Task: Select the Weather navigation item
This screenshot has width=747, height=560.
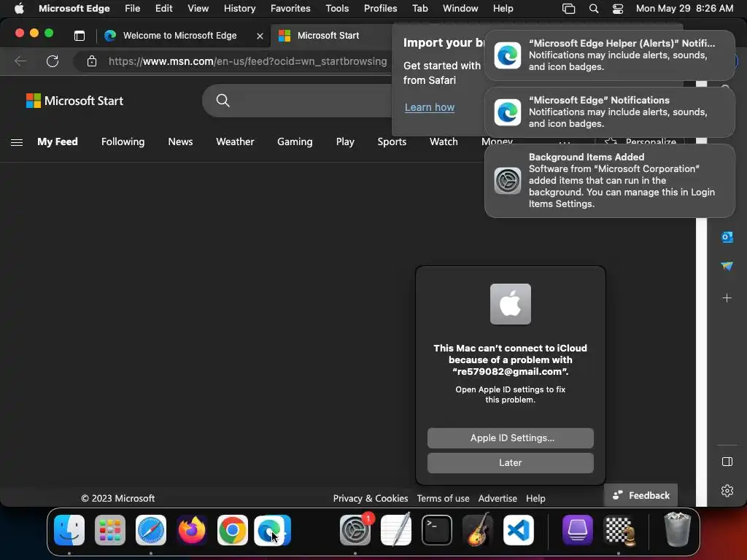Action: [x=235, y=142]
